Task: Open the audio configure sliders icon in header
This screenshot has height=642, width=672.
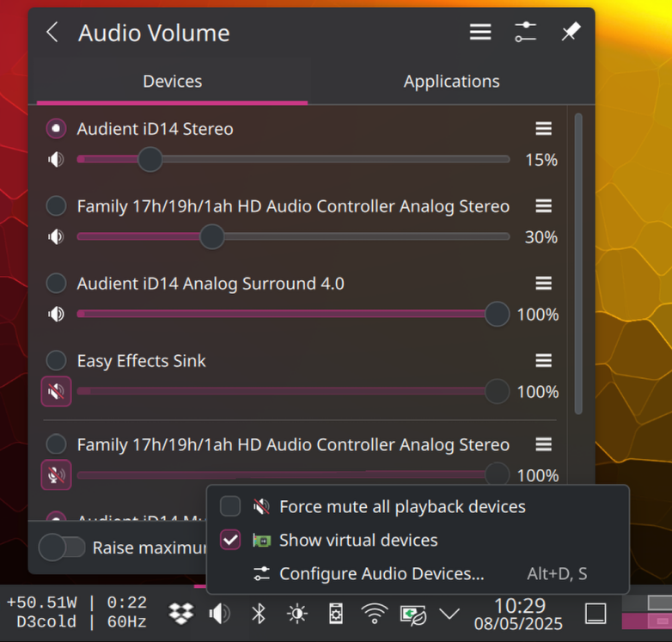Action: pyautogui.click(x=525, y=32)
